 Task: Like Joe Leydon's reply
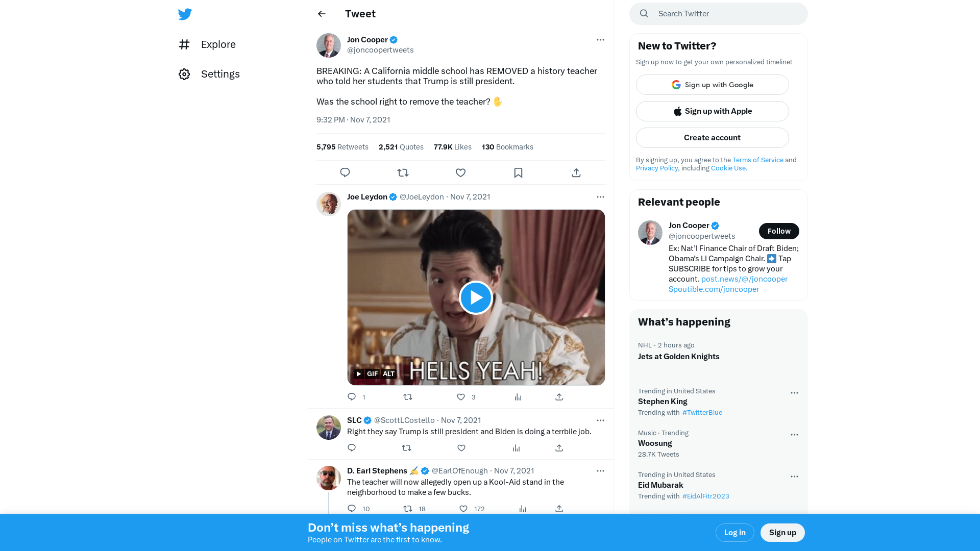(461, 397)
